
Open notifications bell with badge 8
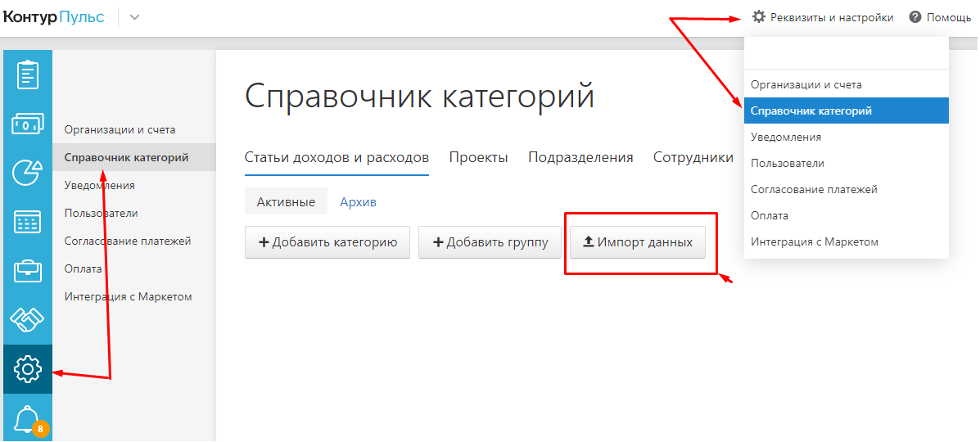28,419
